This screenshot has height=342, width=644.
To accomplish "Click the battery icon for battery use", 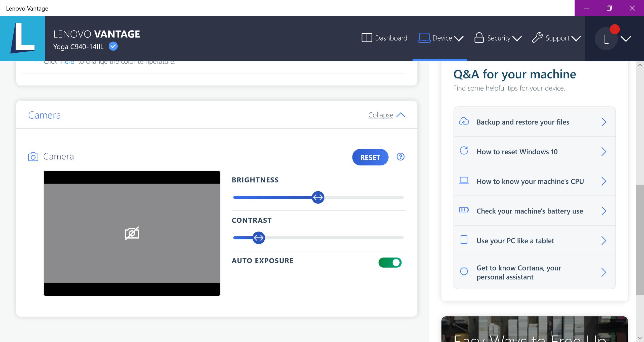I will tap(464, 210).
